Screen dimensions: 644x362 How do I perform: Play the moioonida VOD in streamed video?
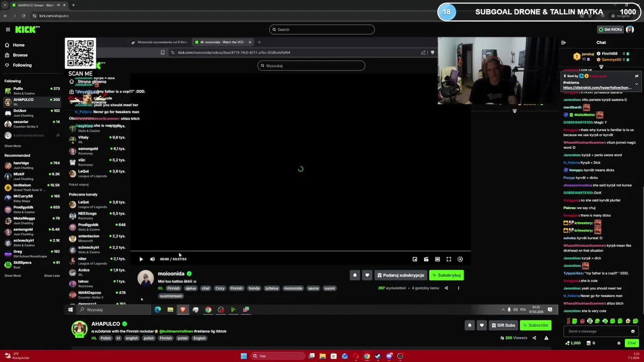(141, 259)
